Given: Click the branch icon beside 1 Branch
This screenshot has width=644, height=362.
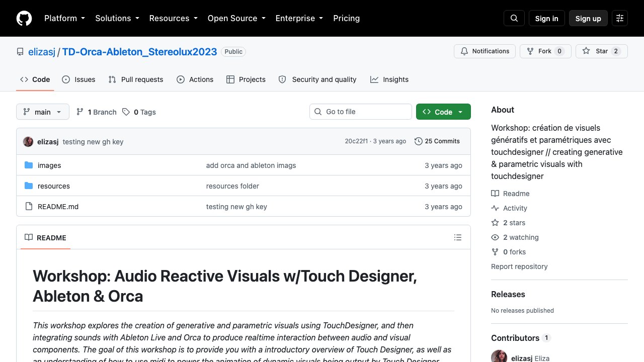Looking at the screenshot, I should point(80,112).
